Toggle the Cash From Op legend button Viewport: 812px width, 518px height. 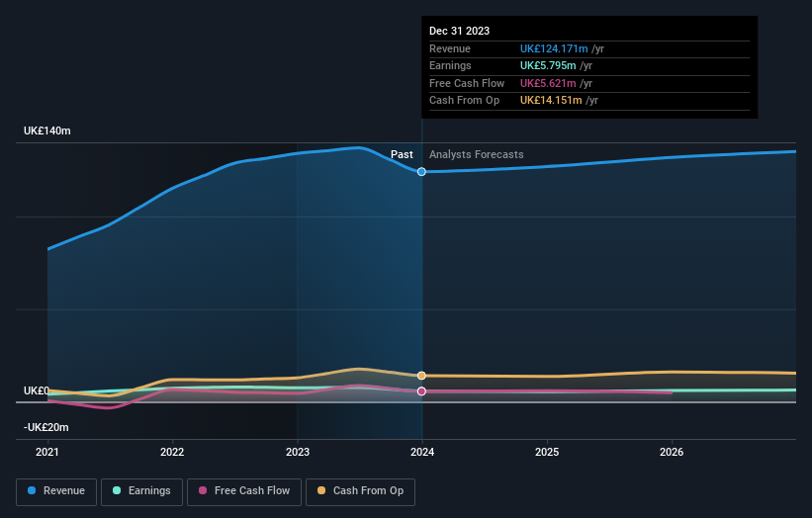pos(360,491)
